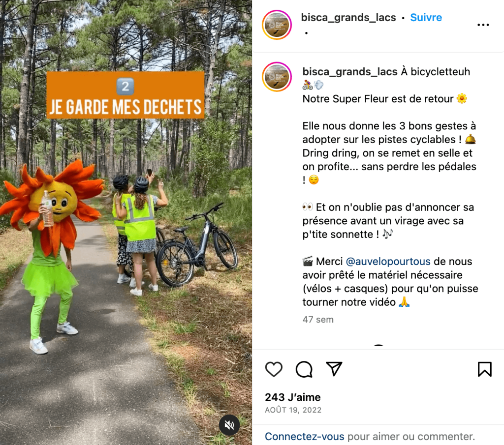Click the 47 sem timestamp
This screenshot has width=504, height=445.
click(318, 320)
